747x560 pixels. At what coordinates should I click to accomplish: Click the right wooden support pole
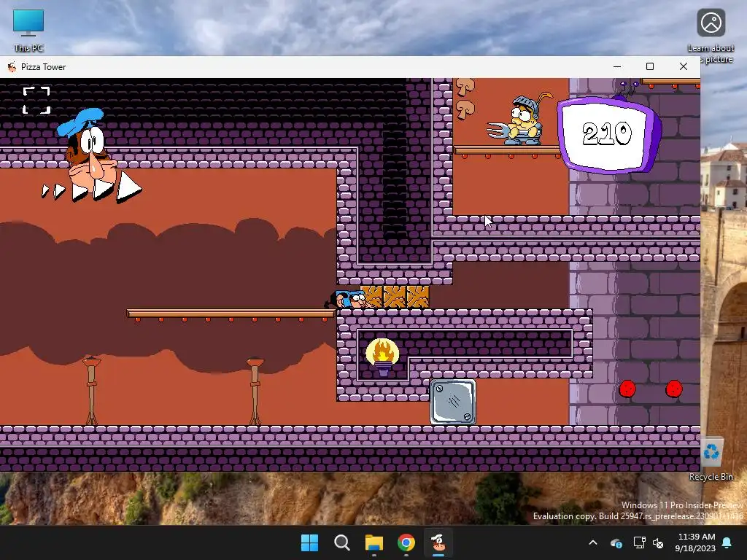(x=255, y=391)
